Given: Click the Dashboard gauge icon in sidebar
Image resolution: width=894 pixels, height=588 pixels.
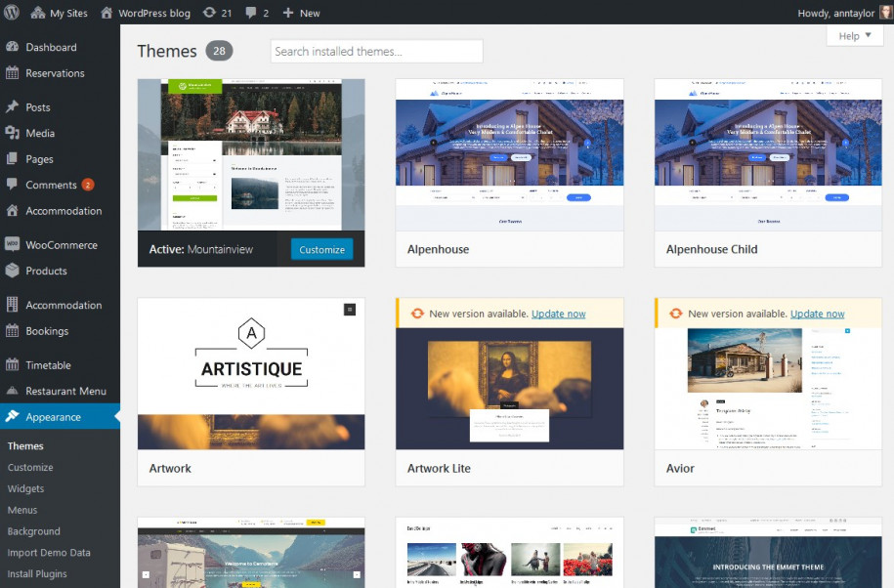Looking at the screenshot, I should pyautogui.click(x=12, y=47).
